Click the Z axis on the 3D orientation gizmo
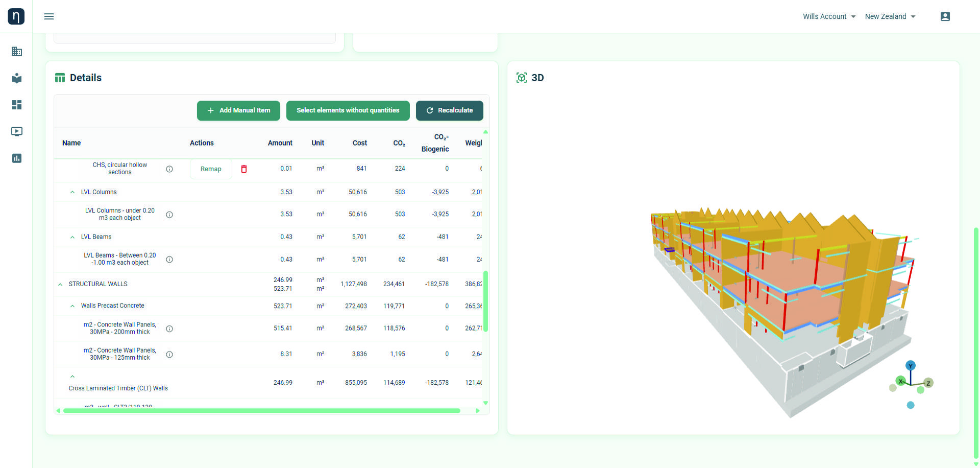The width and height of the screenshot is (980, 468). [x=928, y=383]
